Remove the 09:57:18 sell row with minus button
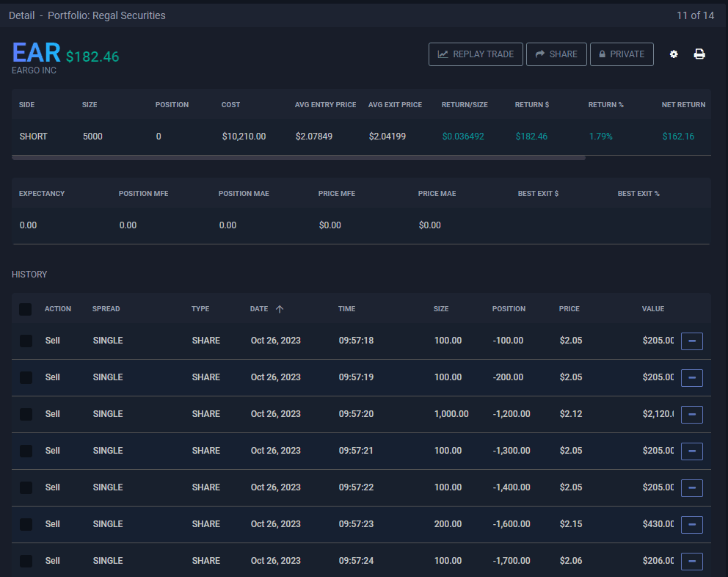The width and height of the screenshot is (728, 577). (x=691, y=341)
